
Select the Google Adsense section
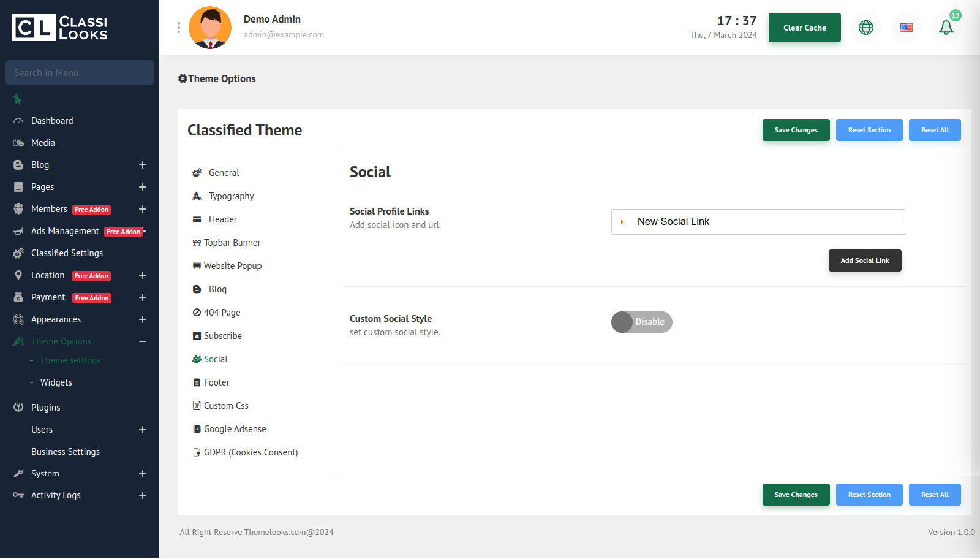pyautogui.click(x=235, y=429)
